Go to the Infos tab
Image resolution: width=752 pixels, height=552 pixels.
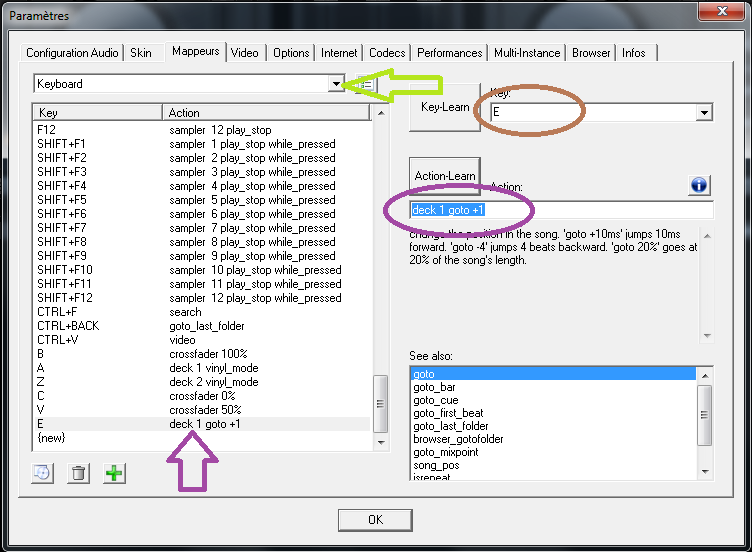[634, 53]
